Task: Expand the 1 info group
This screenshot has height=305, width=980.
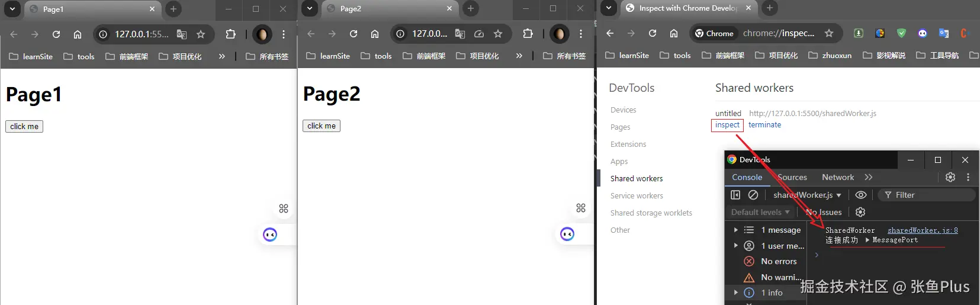Action: (735, 293)
